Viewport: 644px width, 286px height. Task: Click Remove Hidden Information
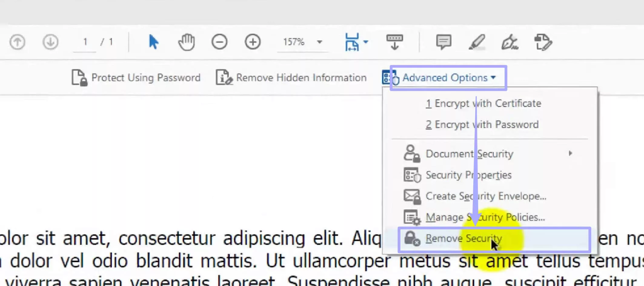coord(291,77)
